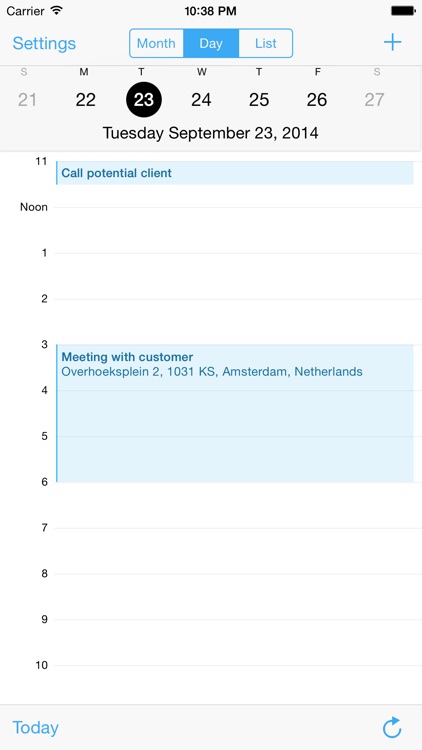Select Wednesday 24 in the week strip
The height and width of the screenshot is (750, 422).
click(x=201, y=99)
